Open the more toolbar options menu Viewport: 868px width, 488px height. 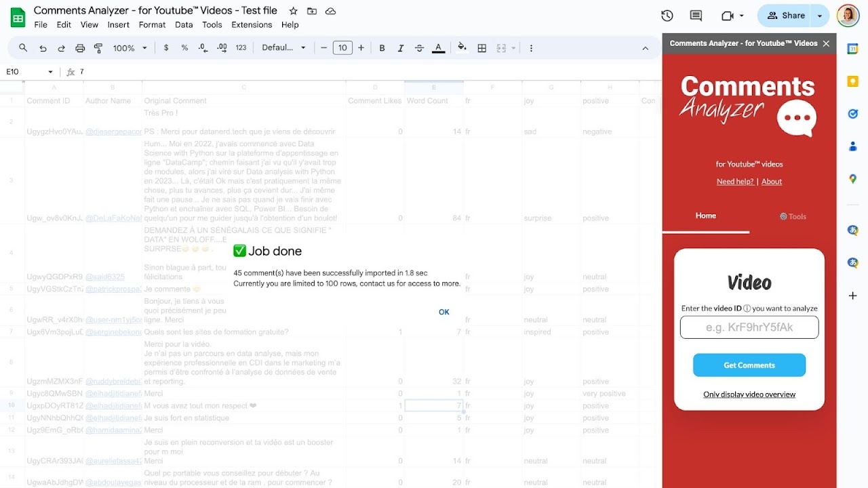click(x=531, y=48)
